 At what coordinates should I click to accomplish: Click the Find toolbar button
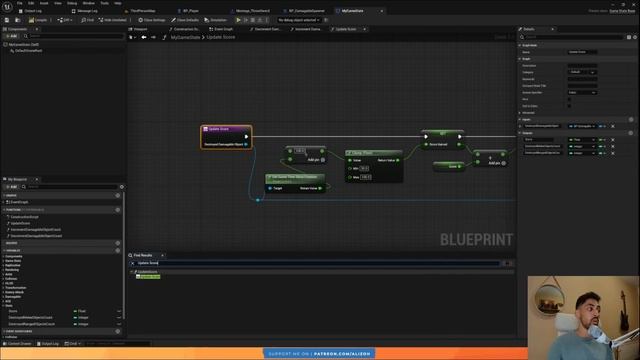[87, 20]
